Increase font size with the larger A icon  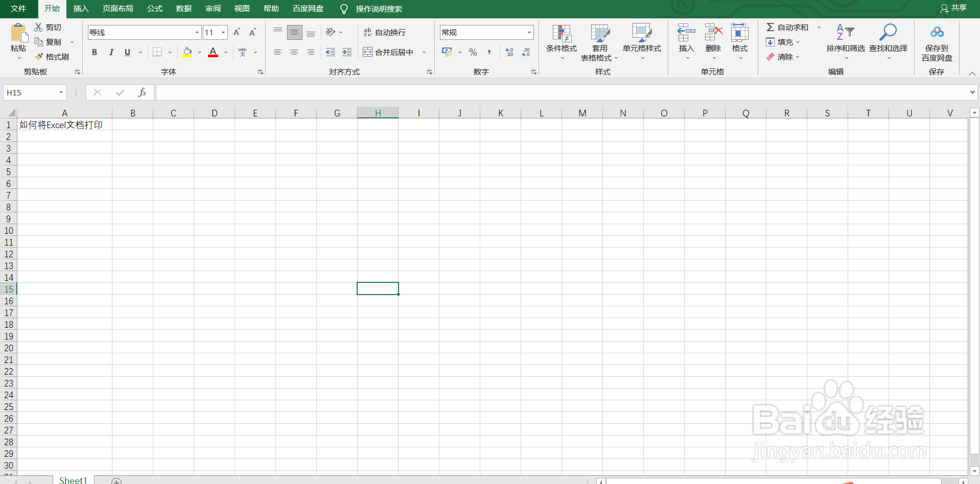click(237, 32)
